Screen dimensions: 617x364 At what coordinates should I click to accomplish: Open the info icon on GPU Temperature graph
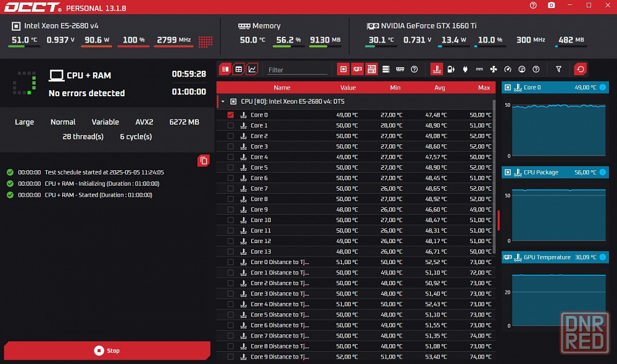(x=602, y=257)
